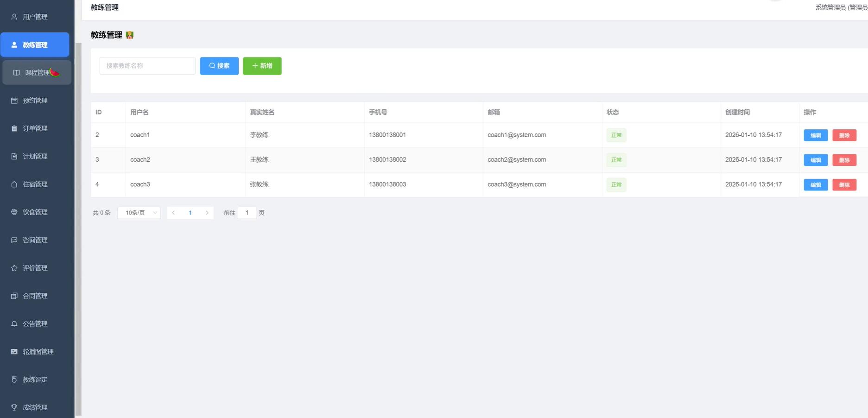Click the 饮食管理 bowl icon

14,212
